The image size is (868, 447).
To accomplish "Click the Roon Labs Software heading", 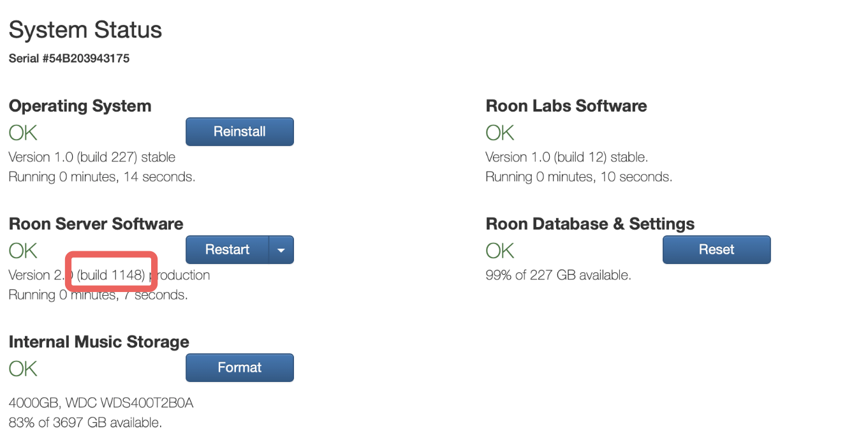I will tap(566, 106).
